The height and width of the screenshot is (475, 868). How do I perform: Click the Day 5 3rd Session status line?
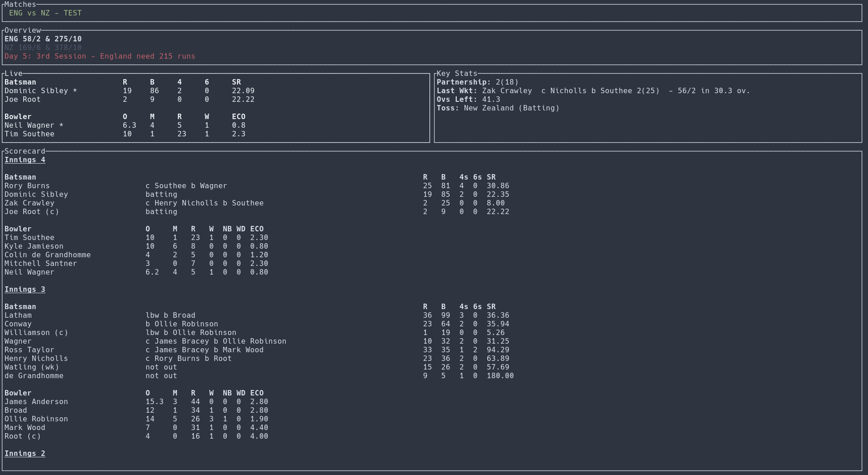click(100, 56)
